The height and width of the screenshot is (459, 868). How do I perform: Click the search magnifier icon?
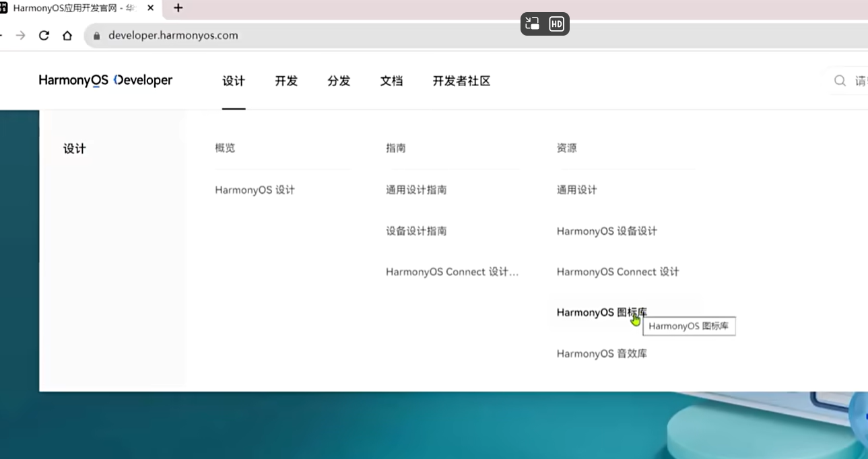click(x=840, y=81)
